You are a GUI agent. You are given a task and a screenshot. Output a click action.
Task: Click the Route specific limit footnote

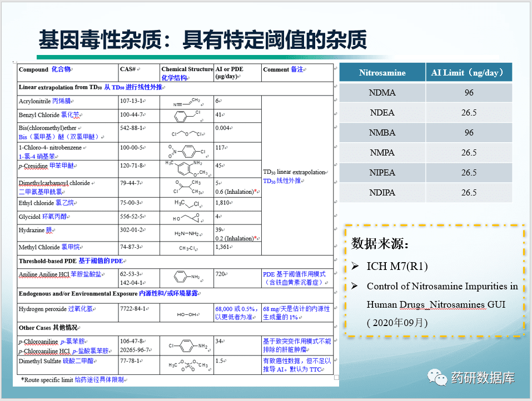click(73, 380)
